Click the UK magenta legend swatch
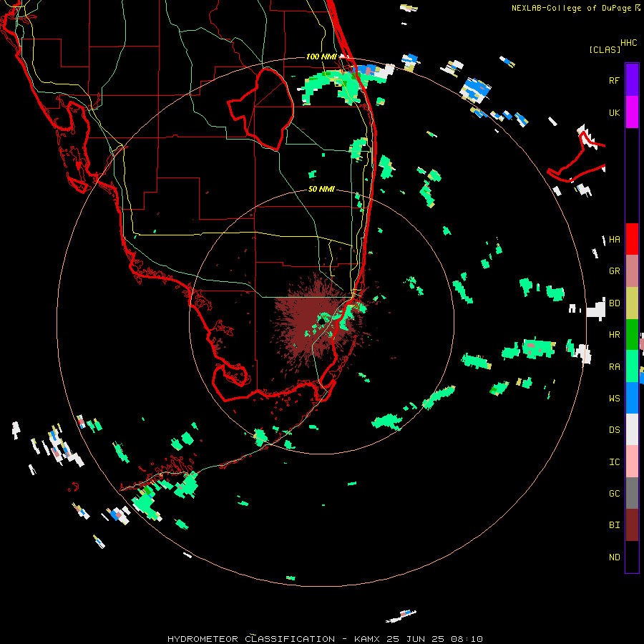Image resolution: width=644 pixels, height=644 pixels. pyautogui.click(x=632, y=112)
